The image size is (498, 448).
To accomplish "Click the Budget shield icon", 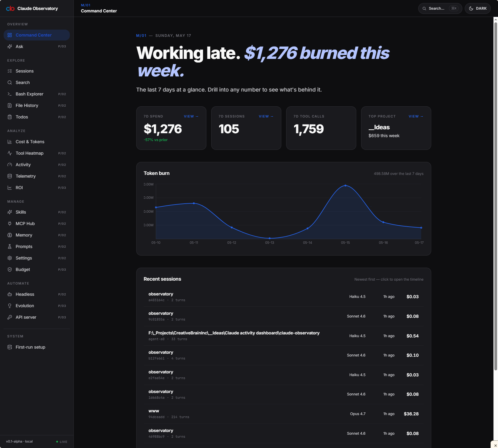I will coord(10,269).
